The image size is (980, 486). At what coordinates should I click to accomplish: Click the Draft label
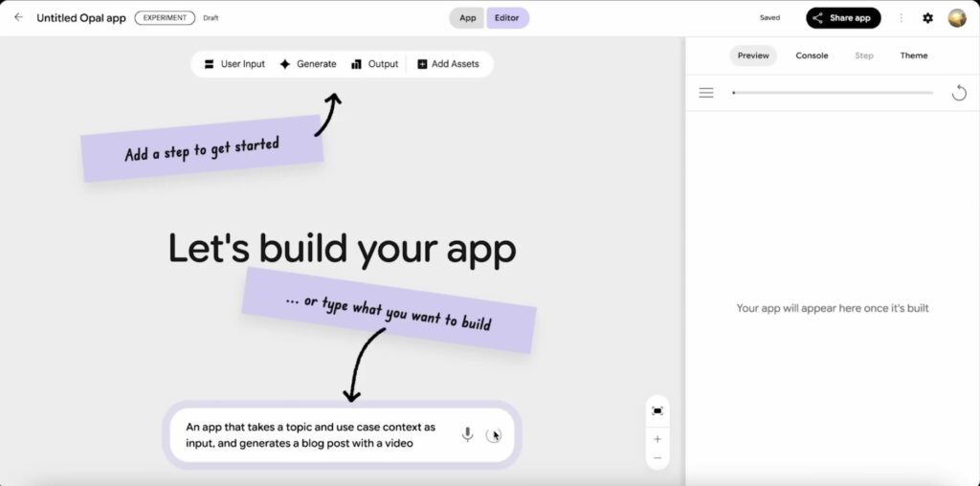point(212,18)
